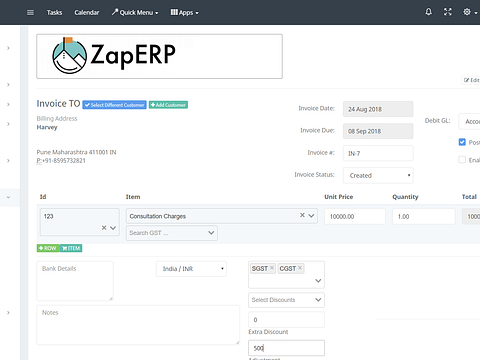Click Select Different Customer button

pyautogui.click(x=114, y=105)
